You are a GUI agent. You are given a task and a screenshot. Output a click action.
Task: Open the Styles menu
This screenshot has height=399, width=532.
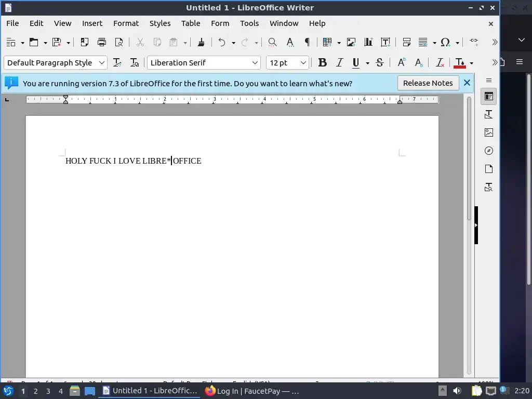pyautogui.click(x=160, y=23)
